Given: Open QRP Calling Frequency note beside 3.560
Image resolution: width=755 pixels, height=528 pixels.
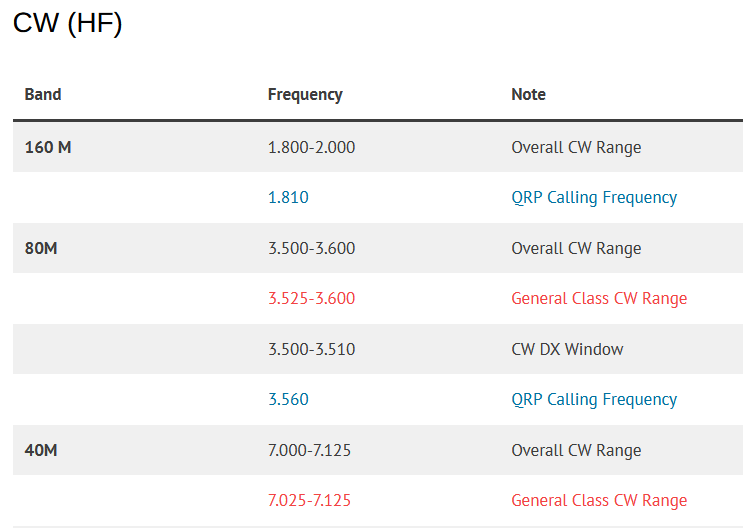Looking at the screenshot, I should 594,399.
